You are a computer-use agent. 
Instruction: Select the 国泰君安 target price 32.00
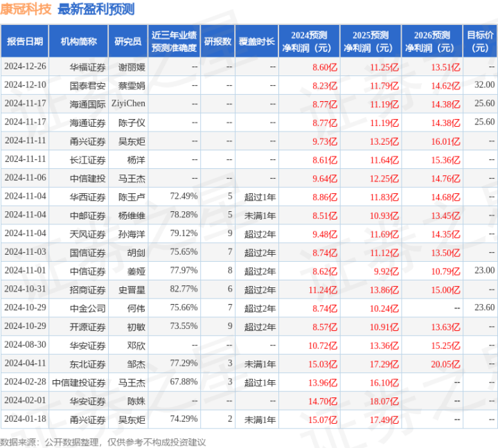[x=485, y=84]
